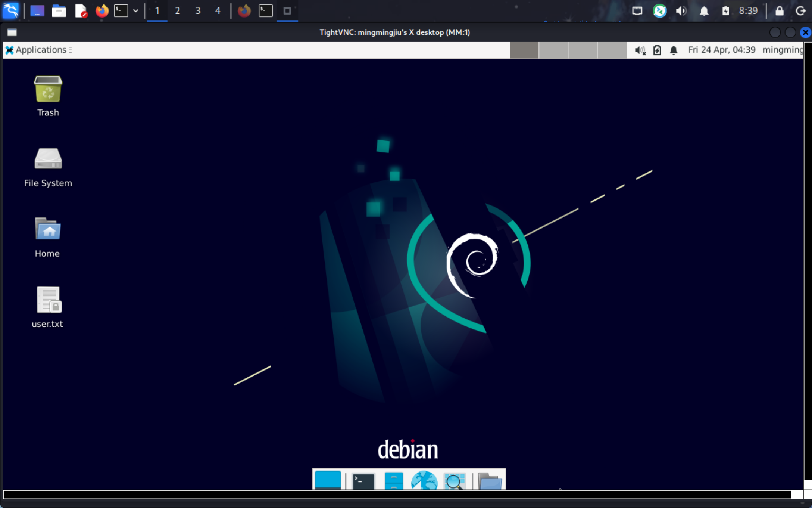Click file manager cabinet icon in dock
The image size is (812, 508).
pos(394,481)
